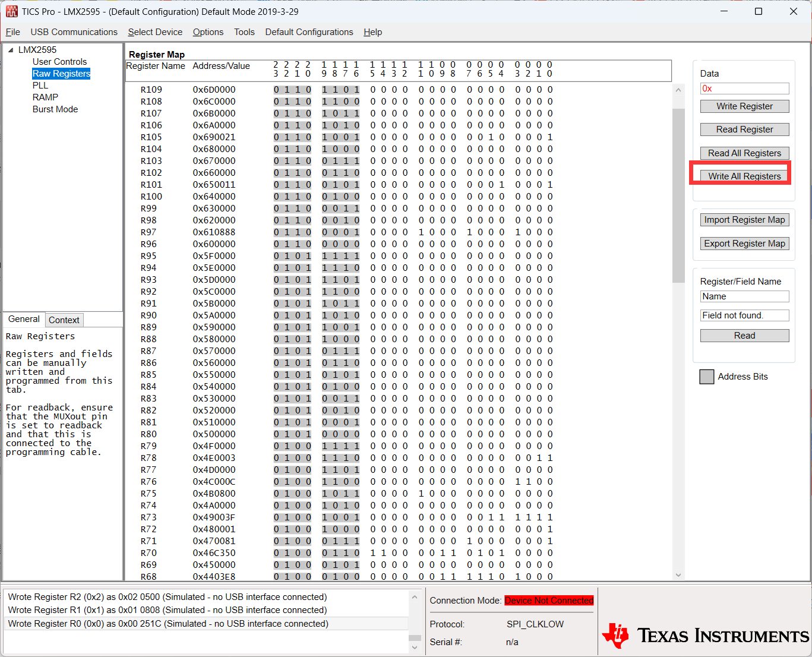Click the R100 register name
The height and width of the screenshot is (657, 812).
[151, 197]
